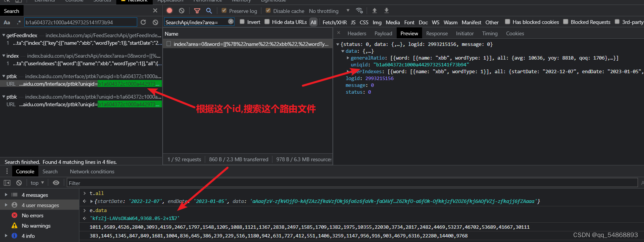Screen dimensions: 644x242
Task: Filter requests by WS
Action: point(435,22)
